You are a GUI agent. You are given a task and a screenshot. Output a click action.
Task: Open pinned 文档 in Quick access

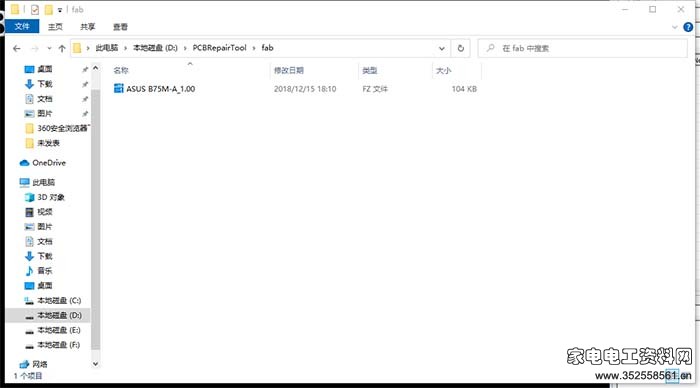click(x=44, y=99)
